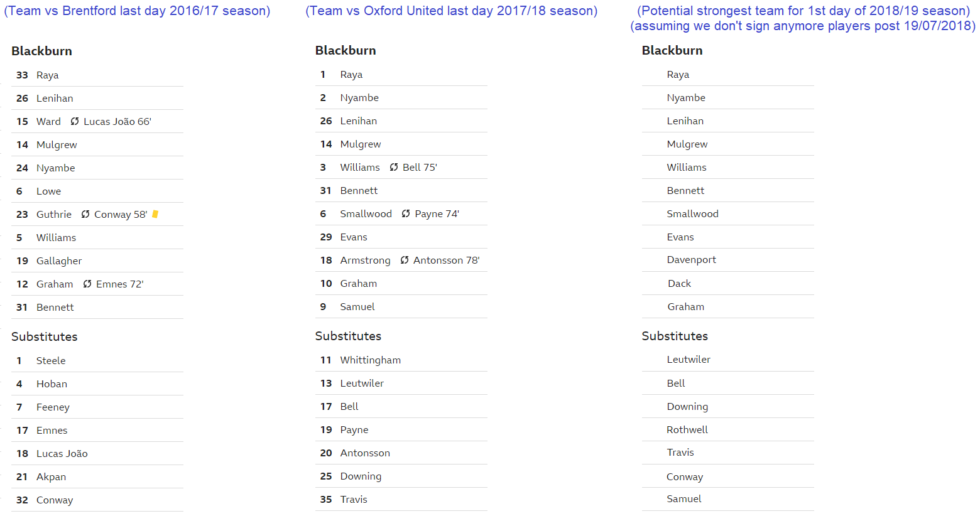
Task: Click the 'Team vs Oxford United last day 2017/18' heading
Action: (x=452, y=11)
